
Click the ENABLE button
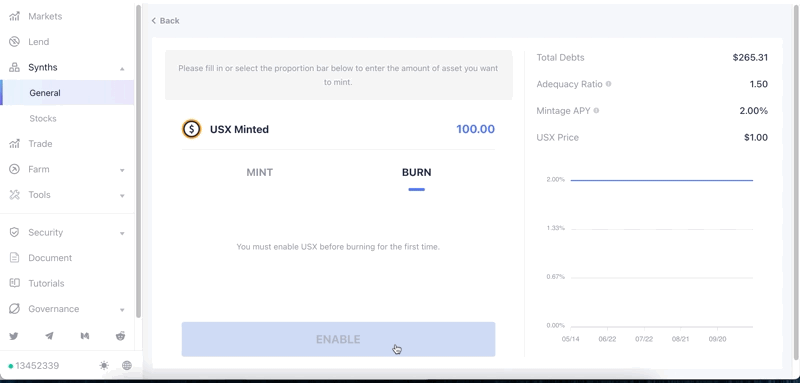pos(338,339)
